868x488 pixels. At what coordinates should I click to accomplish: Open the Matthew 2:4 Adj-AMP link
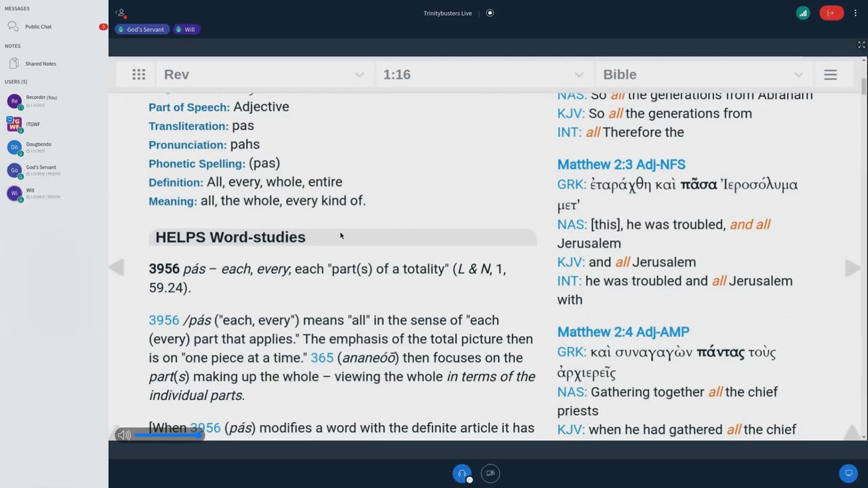[x=623, y=332]
